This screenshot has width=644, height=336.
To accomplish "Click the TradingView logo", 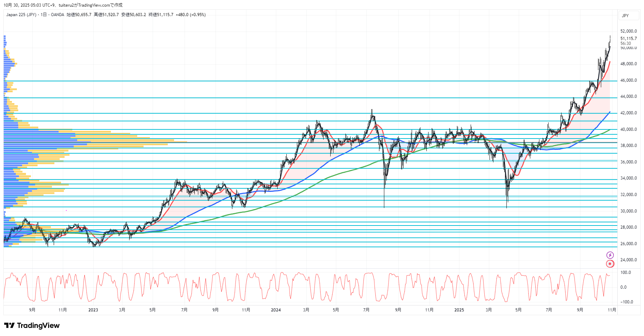I will pos(32,325).
